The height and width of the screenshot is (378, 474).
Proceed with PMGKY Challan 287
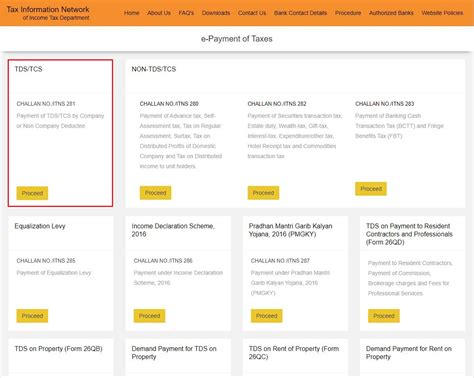pos(267,316)
